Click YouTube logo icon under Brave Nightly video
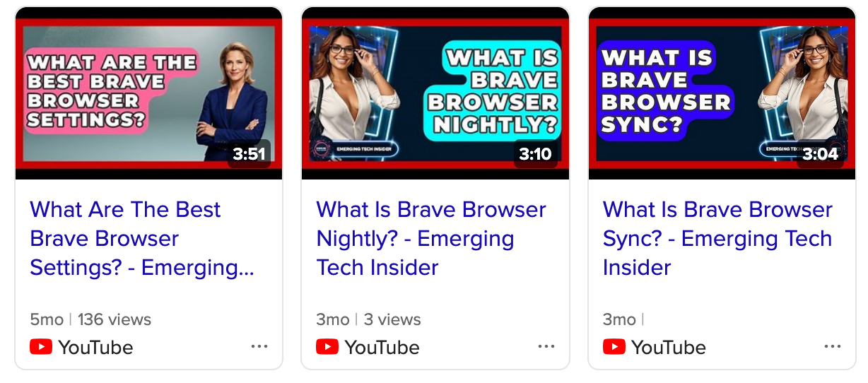Image resolution: width=868 pixels, height=383 pixels. pyautogui.click(x=327, y=347)
